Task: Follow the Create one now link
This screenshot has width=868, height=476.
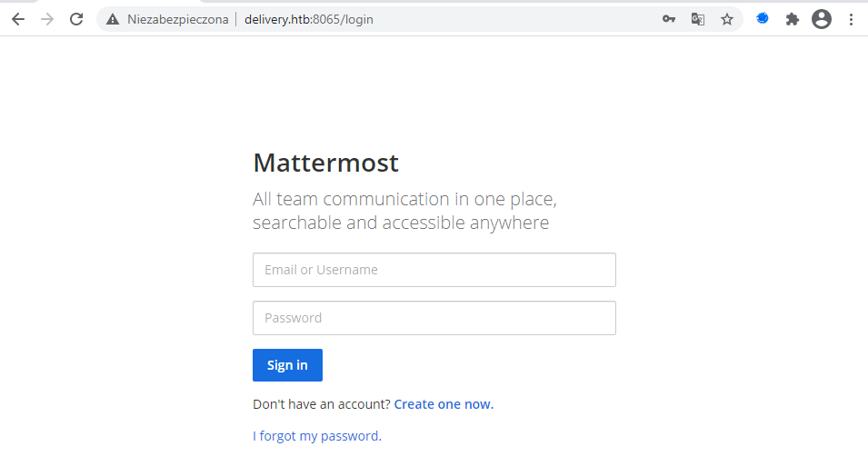Action: [x=444, y=404]
